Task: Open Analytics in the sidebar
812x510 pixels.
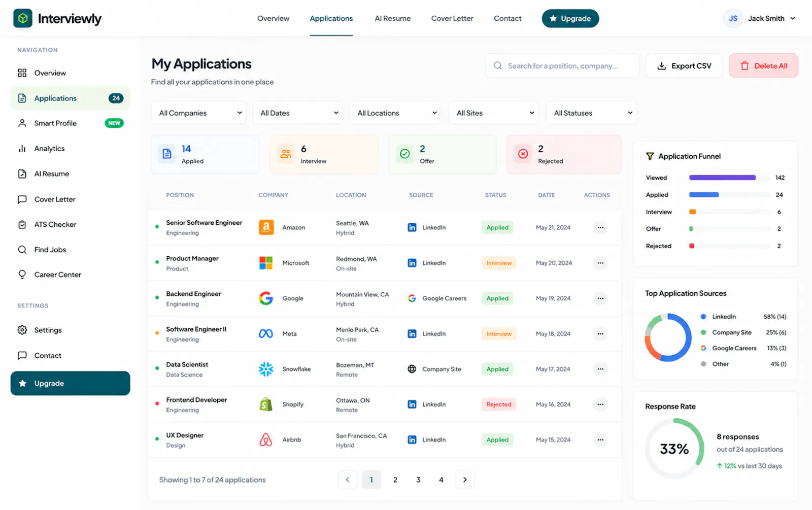Action: click(70, 149)
